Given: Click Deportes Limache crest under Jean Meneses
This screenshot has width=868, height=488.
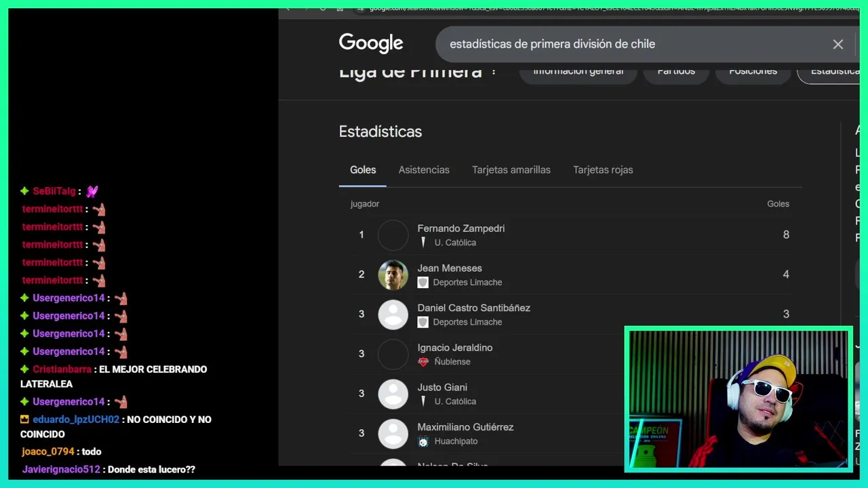Looking at the screenshot, I should point(423,283).
